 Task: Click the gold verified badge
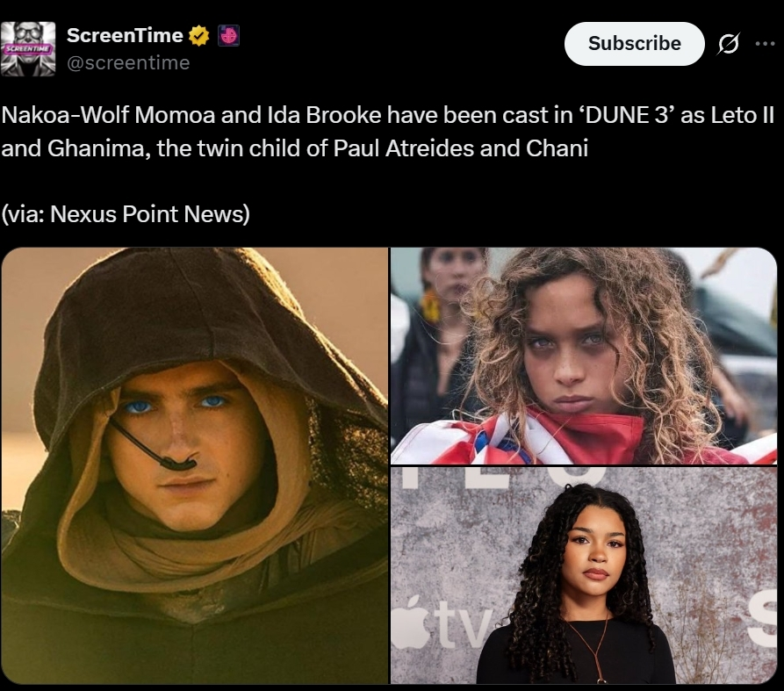pos(199,35)
